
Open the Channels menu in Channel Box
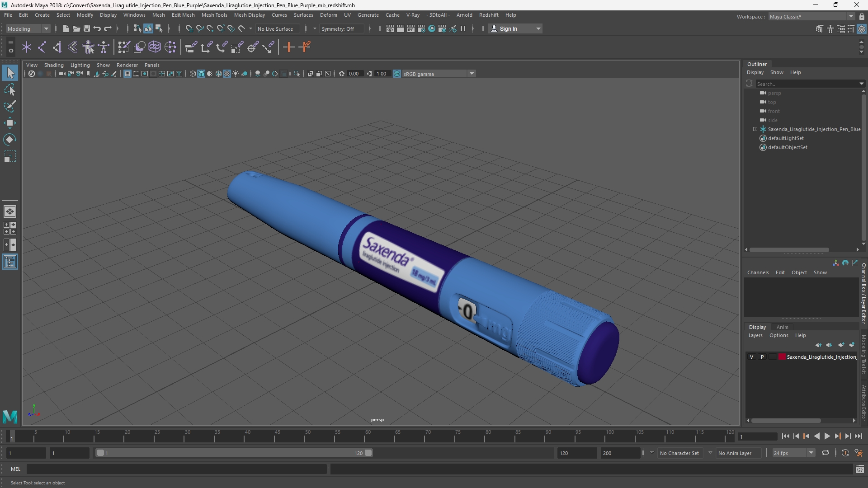coord(758,272)
